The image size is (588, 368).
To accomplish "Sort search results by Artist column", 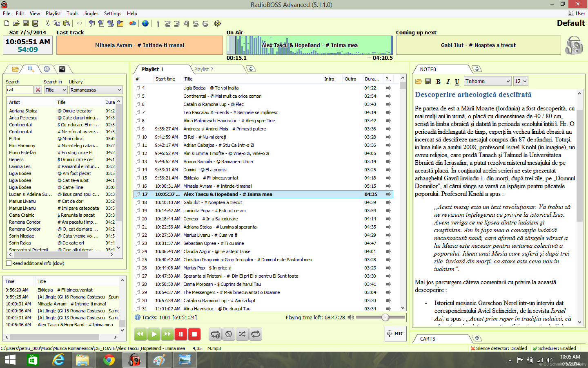I will pyautogui.click(x=31, y=102).
